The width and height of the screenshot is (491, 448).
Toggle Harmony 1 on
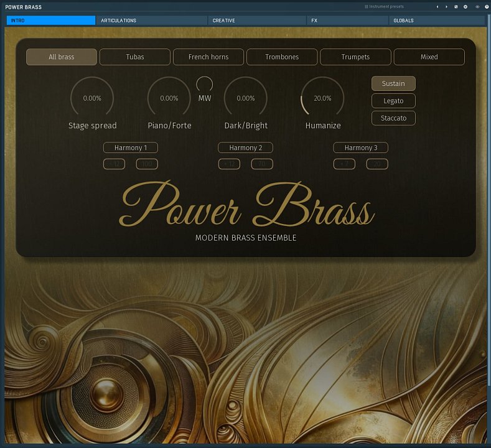coord(131,147)
